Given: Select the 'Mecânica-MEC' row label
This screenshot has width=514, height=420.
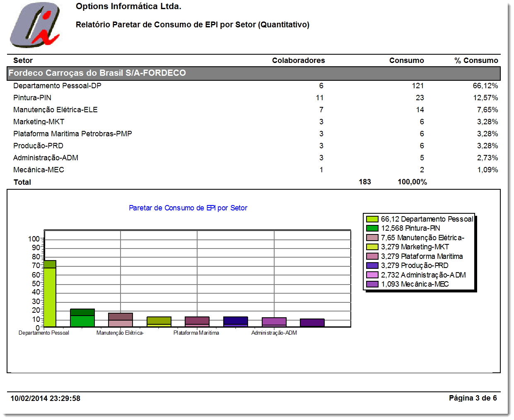Looking at the screenshot, I should [39, 170].
